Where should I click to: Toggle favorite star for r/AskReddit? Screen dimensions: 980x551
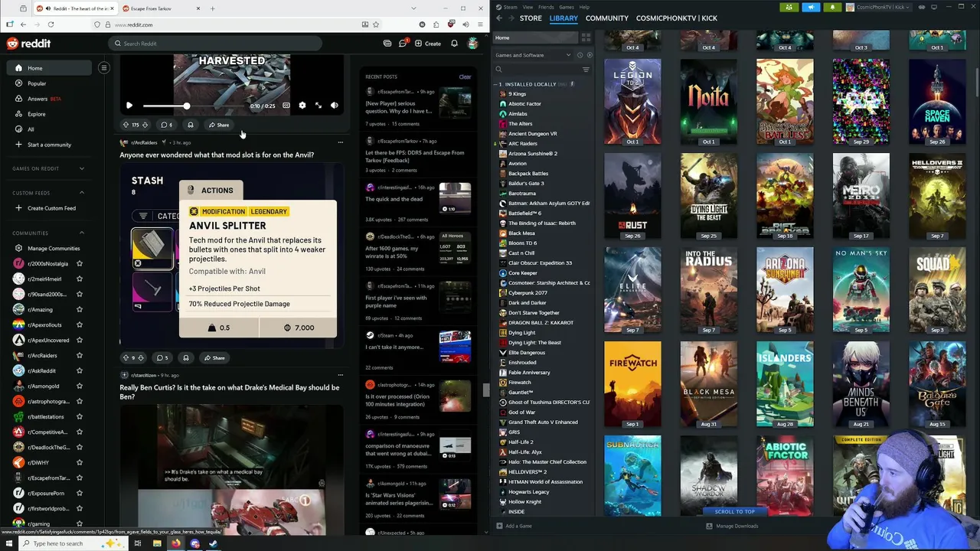pos(79,370)
